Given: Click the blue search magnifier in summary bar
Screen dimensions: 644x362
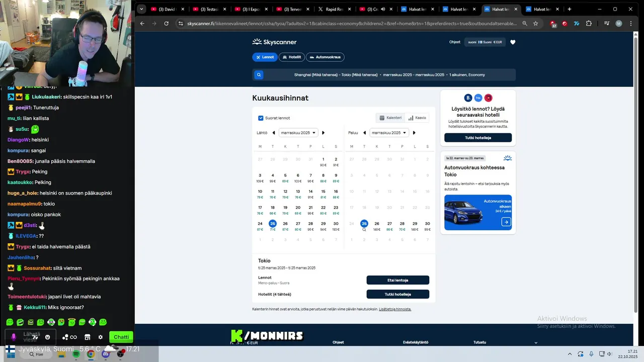Looking at the screenshot, I should pos(259,75).
